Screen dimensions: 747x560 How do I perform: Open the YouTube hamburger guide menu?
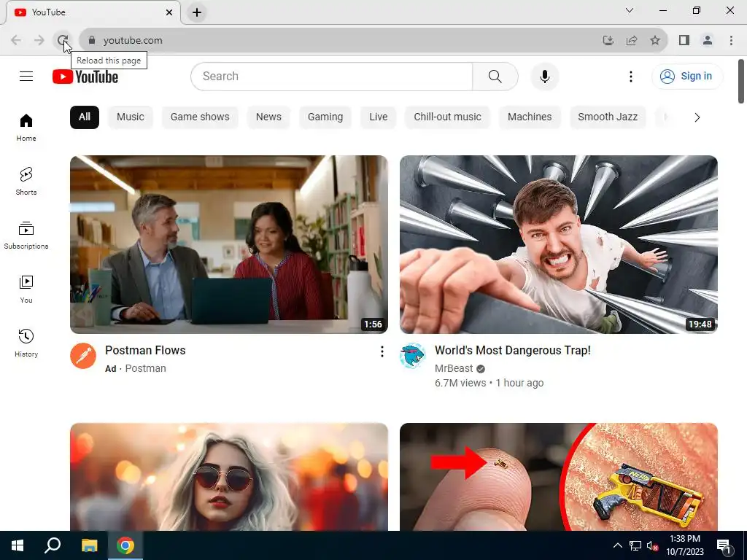[26, 76]
